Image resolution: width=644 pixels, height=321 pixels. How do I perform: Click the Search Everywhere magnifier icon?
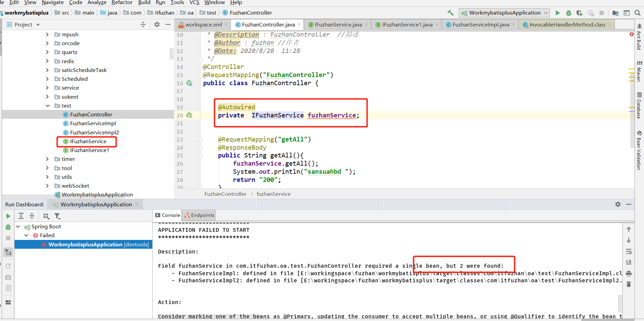638,13
